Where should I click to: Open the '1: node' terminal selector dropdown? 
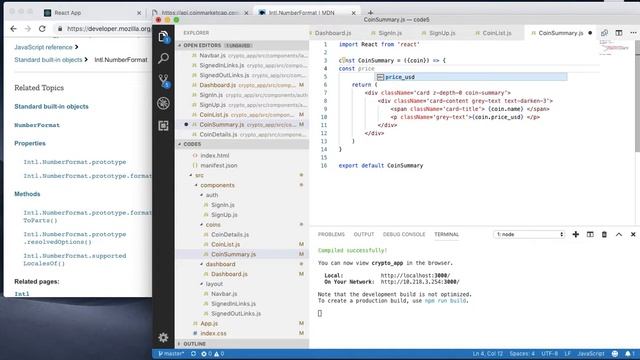click(x=529, y=234)
